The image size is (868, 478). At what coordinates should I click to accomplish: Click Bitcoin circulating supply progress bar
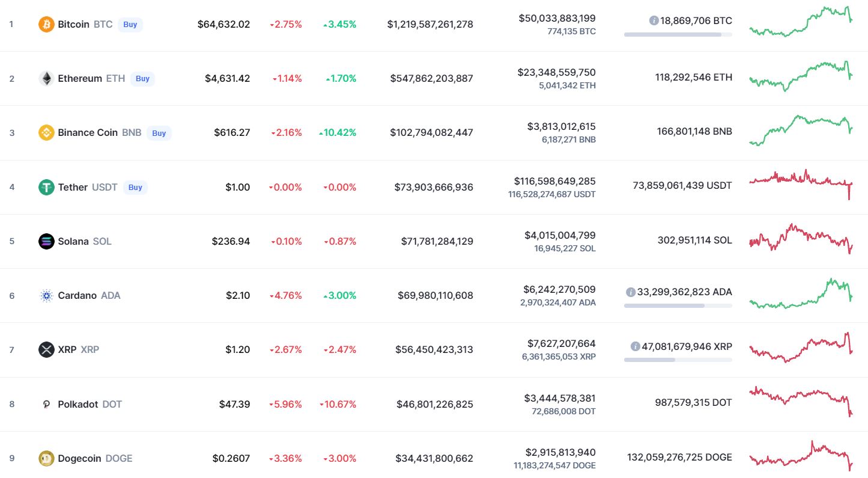pyautogui.click(x=678, y=35)
